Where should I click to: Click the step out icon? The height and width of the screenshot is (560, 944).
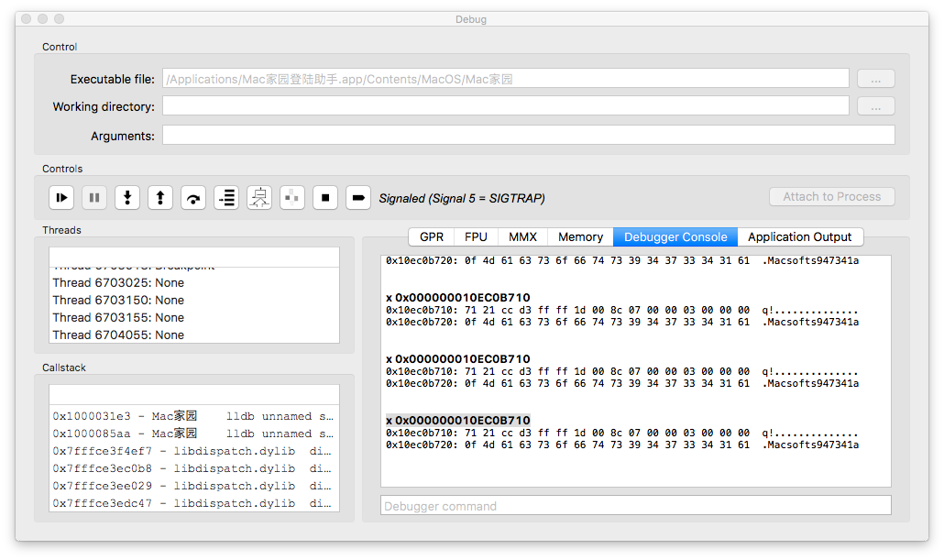point(160,197)
